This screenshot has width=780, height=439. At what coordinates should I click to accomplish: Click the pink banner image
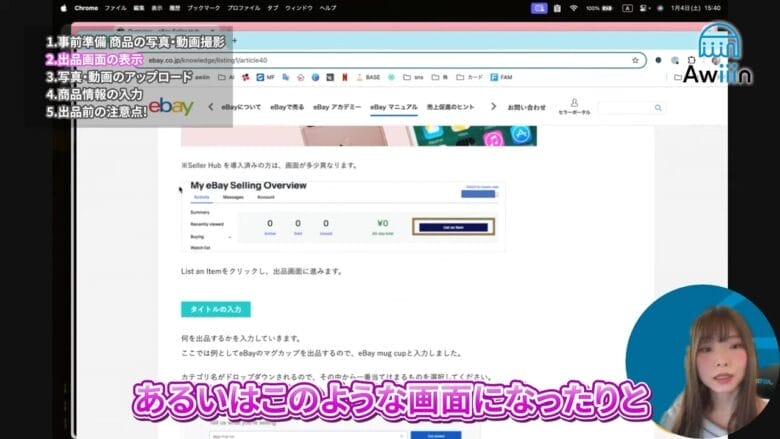(x=359, y=136)
